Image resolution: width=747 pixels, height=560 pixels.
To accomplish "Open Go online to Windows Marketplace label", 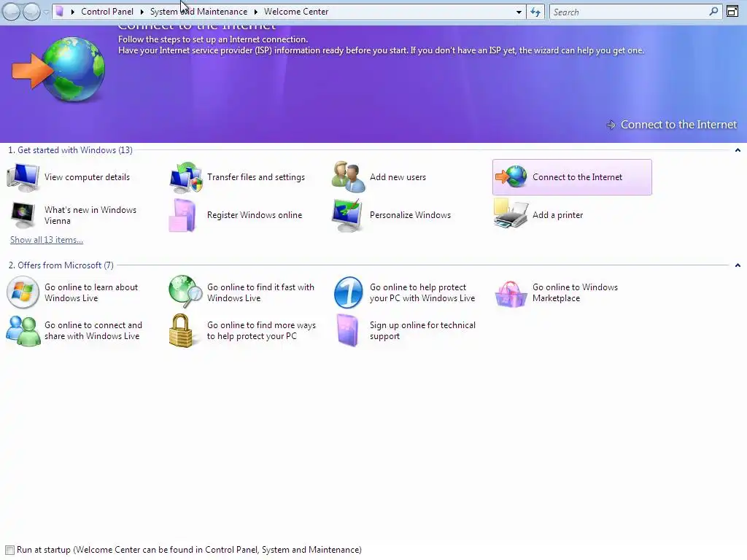I will pyautogui.click(x=575, y=293).
